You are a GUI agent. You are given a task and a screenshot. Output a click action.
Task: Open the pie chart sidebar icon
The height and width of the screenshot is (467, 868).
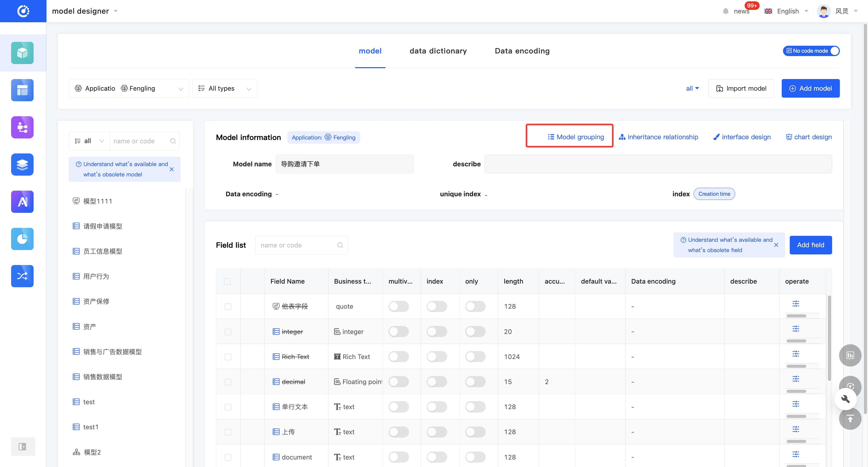(x=22, y=239)
